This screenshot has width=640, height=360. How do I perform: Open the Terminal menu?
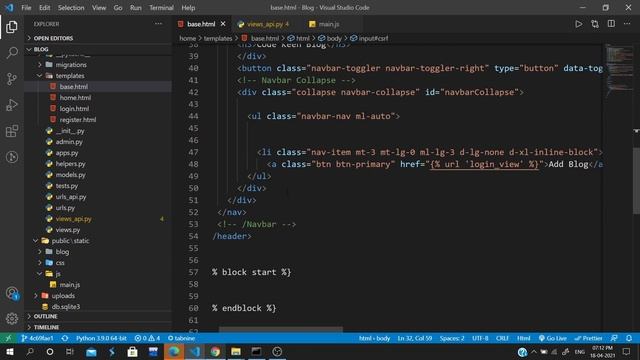pyautogui.click(x=161, y=7)
